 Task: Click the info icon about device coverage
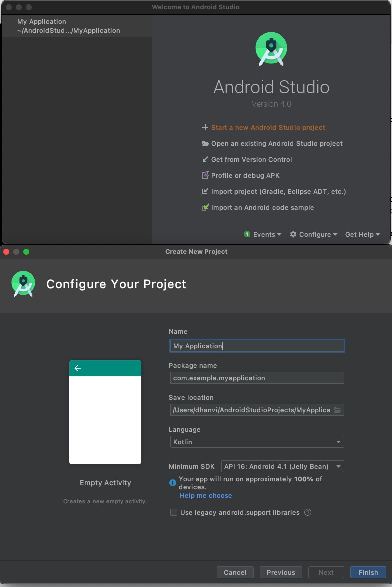(173, 482)
